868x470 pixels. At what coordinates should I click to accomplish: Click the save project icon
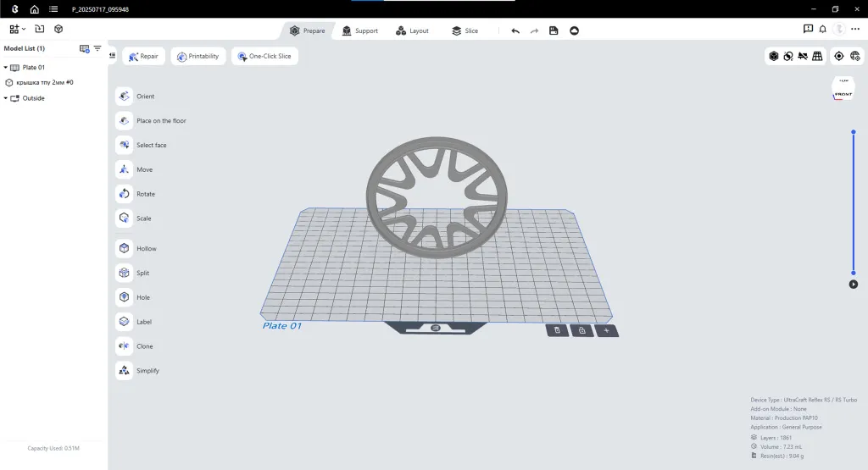click(x=554, y=30)
